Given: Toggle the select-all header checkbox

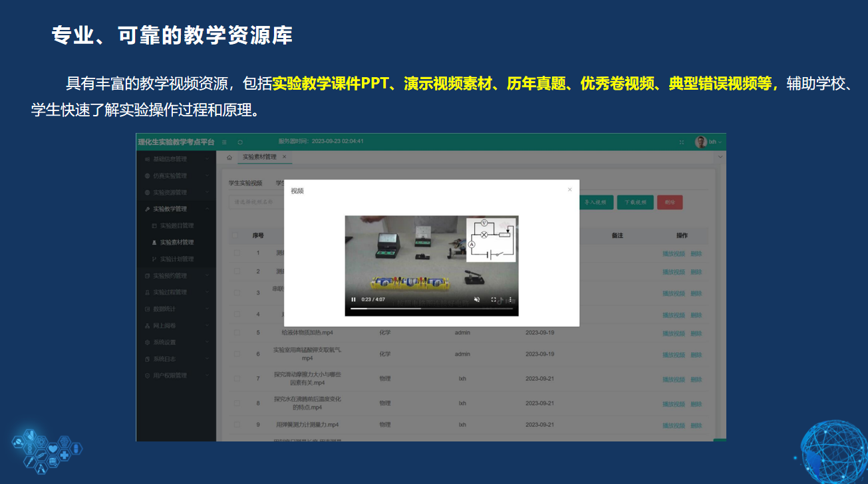Looking at the screenshot, I should point(235,235).
